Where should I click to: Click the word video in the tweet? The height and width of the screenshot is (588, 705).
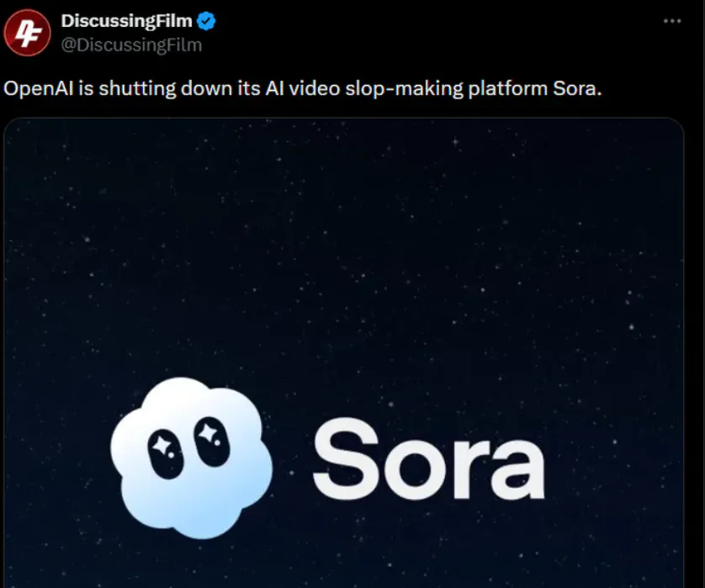314,88
